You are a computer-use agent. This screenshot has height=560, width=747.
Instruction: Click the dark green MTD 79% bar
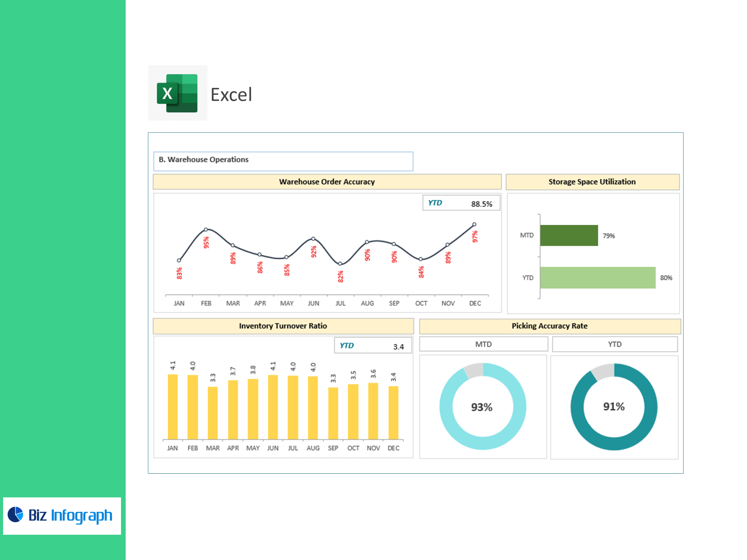pos(568,235)
